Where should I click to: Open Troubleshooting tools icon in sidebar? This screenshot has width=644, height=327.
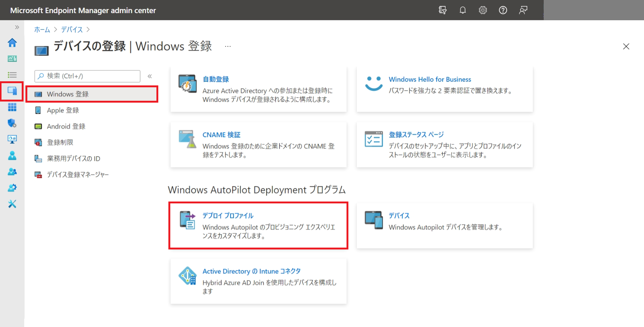click(x=12, y=204)
